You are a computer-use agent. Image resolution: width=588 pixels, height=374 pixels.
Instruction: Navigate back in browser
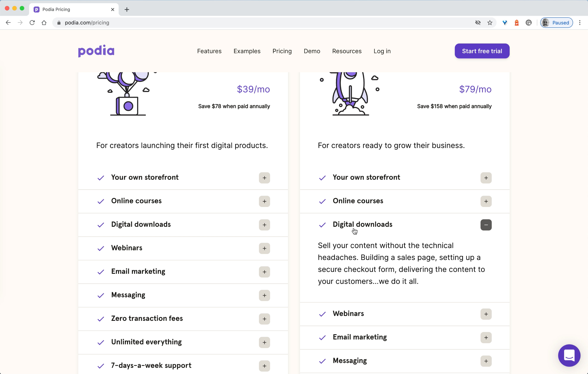(8, 23)
